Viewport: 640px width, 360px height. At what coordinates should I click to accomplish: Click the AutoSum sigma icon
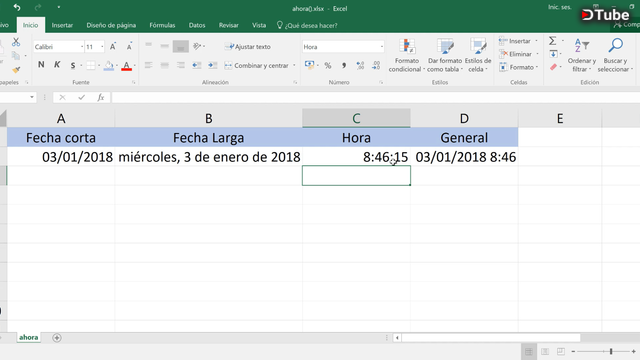tap(553, 41)
